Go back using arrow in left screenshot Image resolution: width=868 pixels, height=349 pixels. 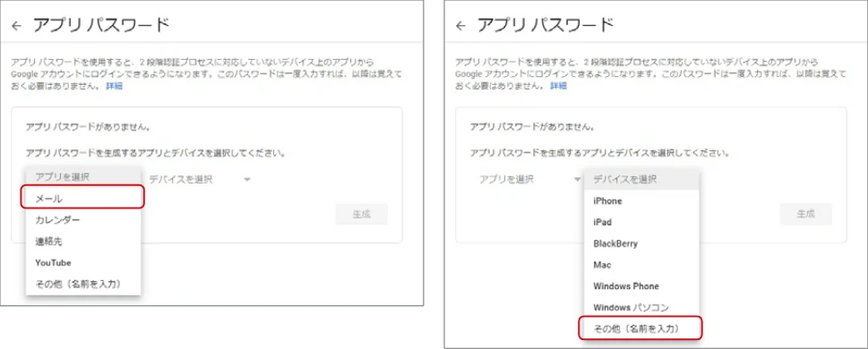[x=17, y=25]
